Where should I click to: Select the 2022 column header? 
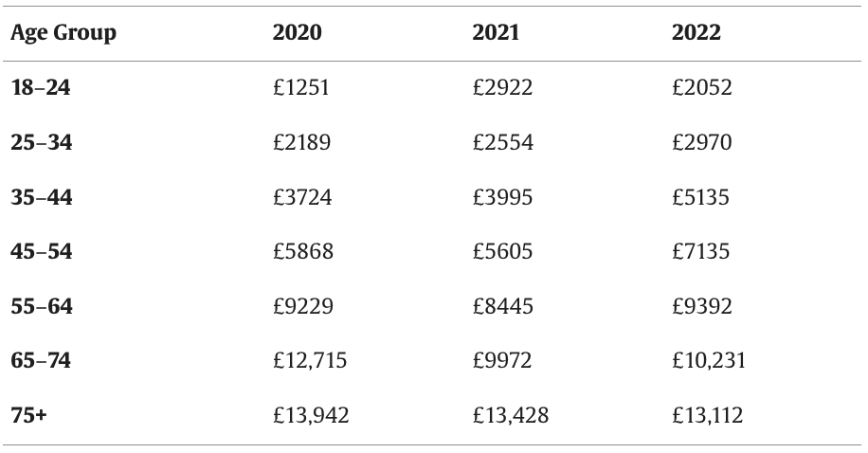click(696, 33)
